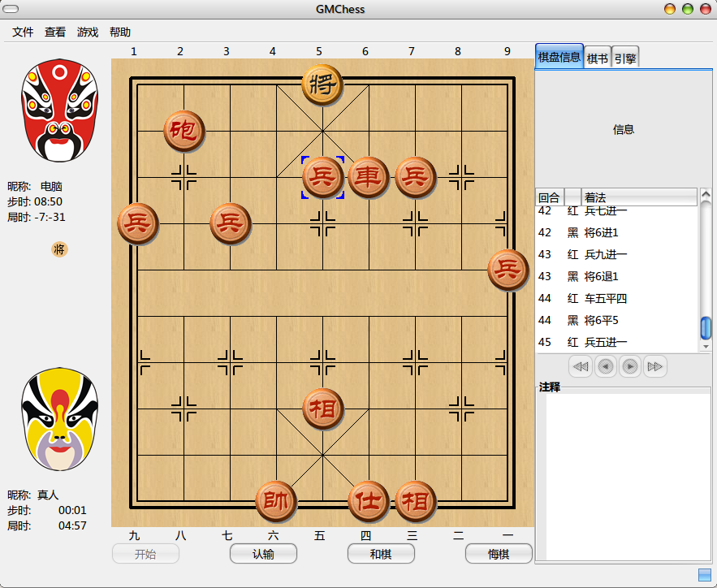This screenshot has width=717, height=588.
Task: Click the yellow opera mask avatar
Action: click(x=59, y=419)
